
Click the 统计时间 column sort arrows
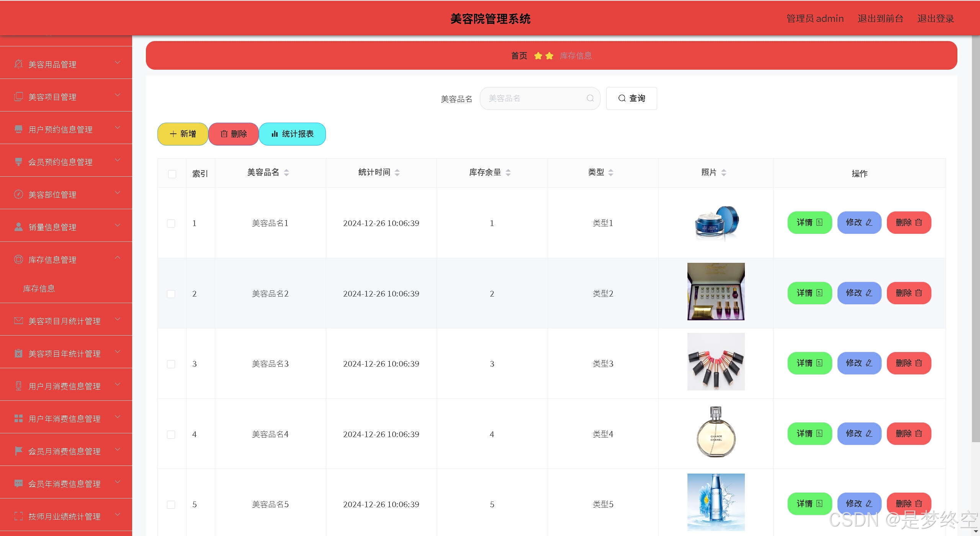tap(397, 173)
